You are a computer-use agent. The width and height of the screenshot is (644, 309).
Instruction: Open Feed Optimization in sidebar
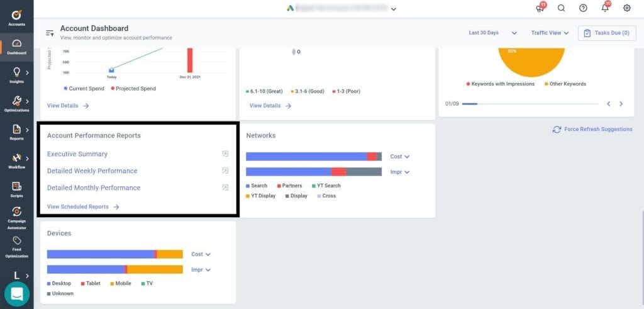pos(16,247)
